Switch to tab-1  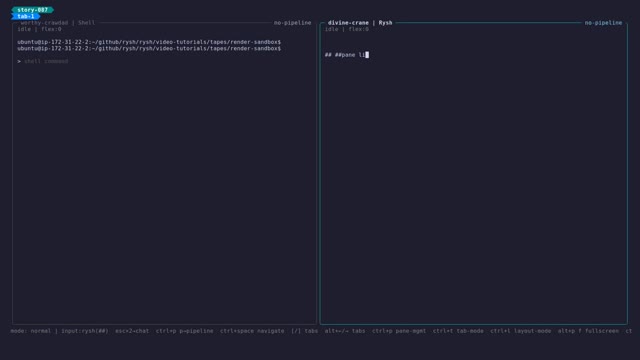26,16
